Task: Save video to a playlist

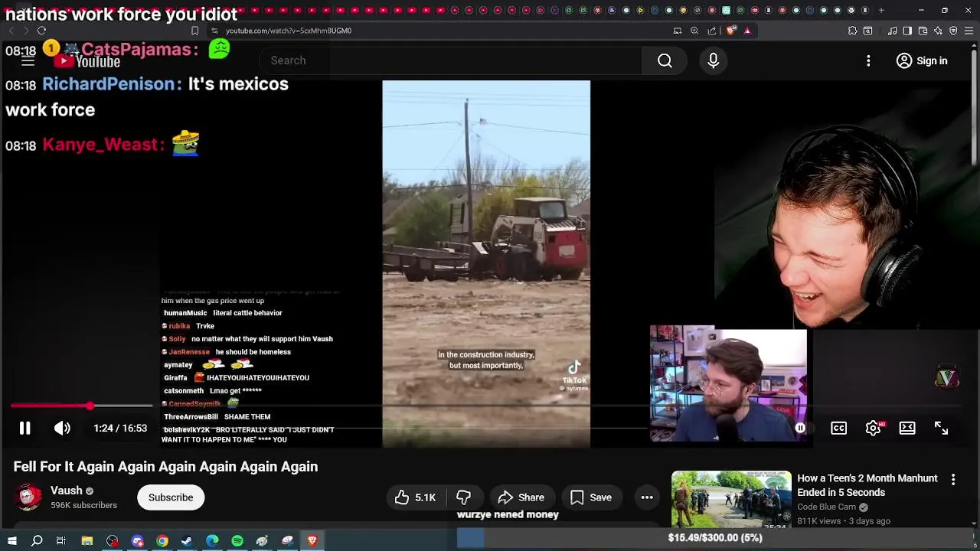Action: [590, 497]
